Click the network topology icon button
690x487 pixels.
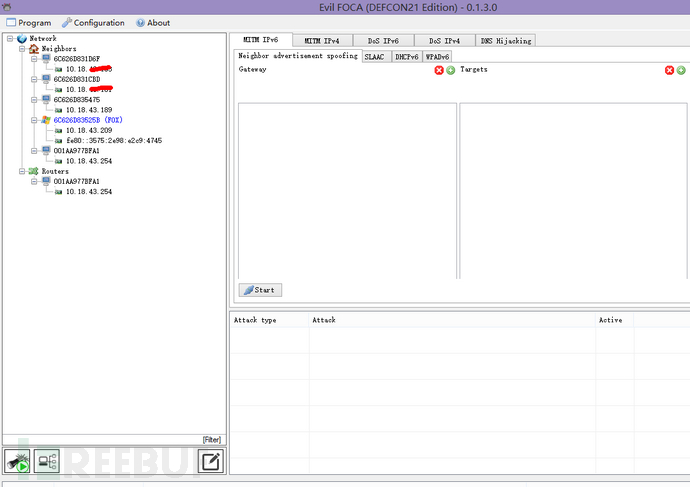(47, 461)
